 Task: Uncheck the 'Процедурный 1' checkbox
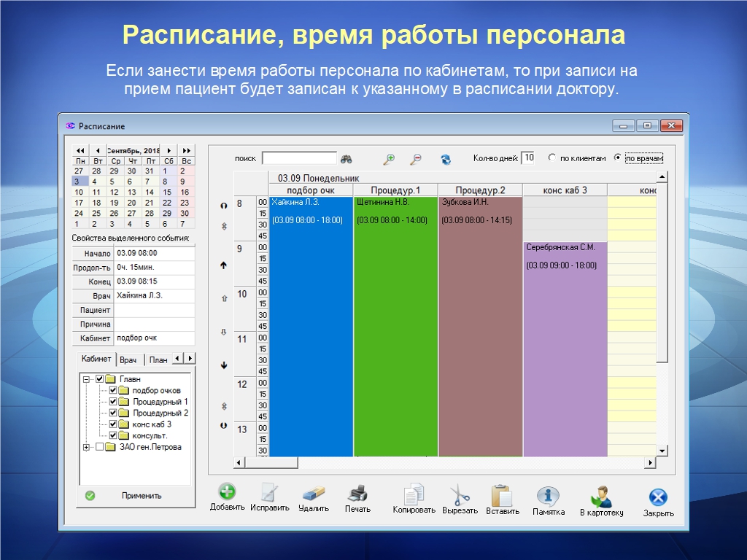113,402
